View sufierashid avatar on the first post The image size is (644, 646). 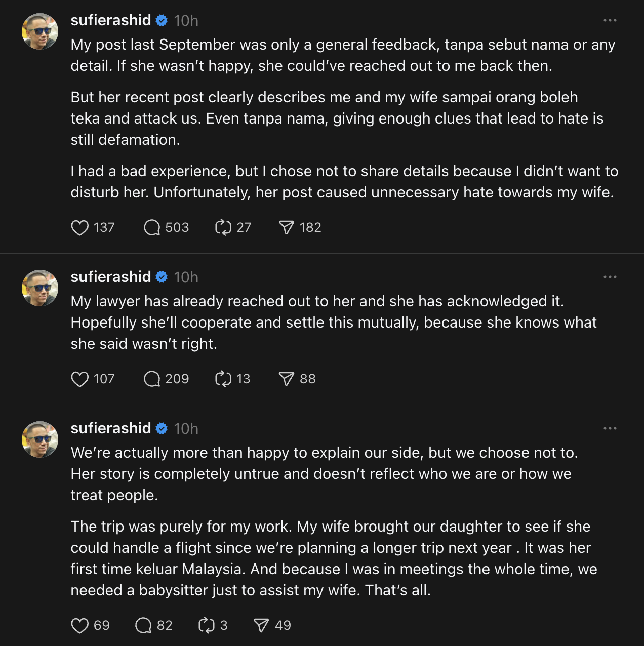click(40, 31)
